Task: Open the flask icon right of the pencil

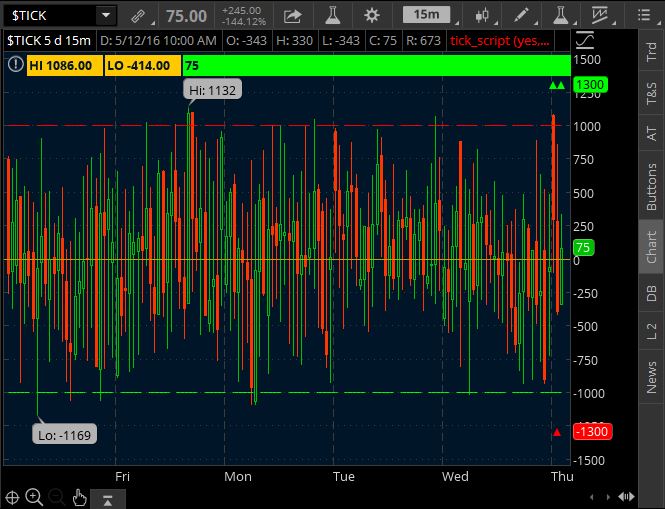Action: click(561, 15)
